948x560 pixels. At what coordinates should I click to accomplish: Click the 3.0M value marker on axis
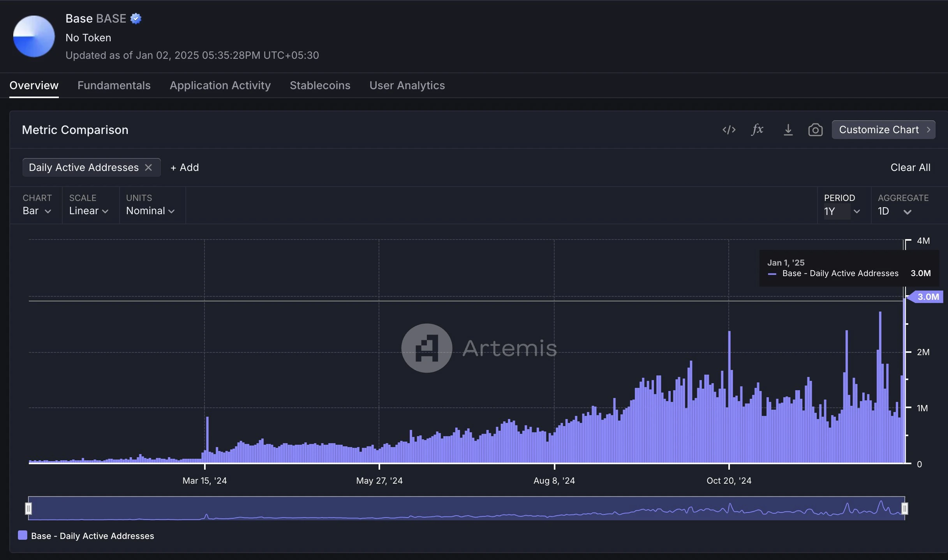926,297
